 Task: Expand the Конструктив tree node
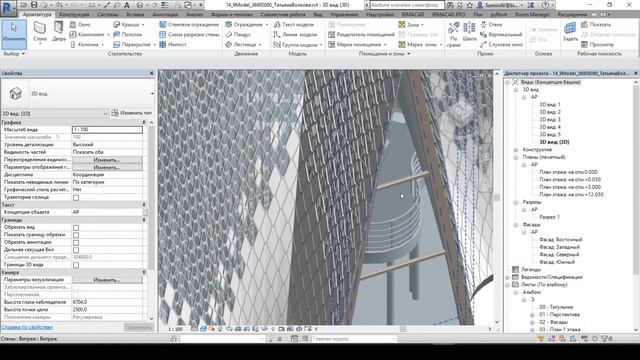pos(516,150)
